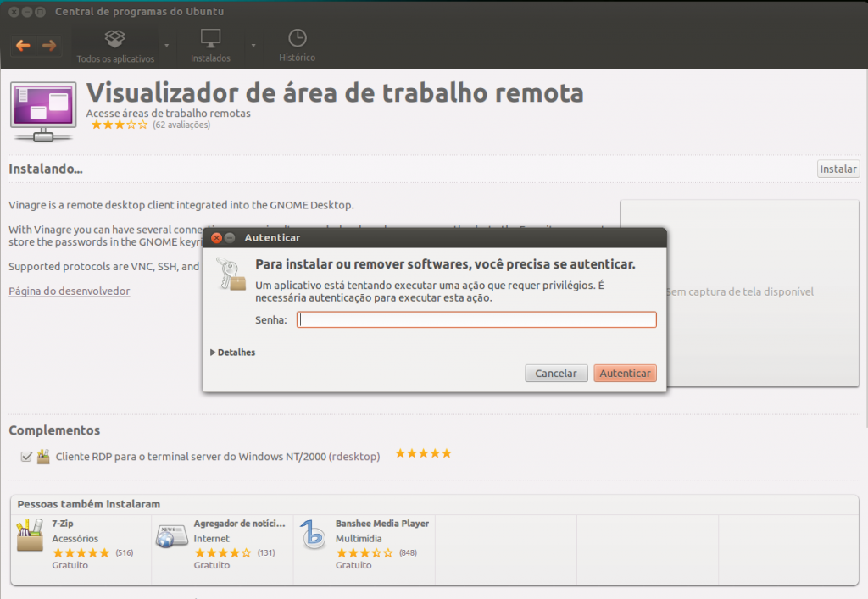Viewport: 868px width, 599px height.
Task: Go back with the left arrow button
Action: click(23, 46)
